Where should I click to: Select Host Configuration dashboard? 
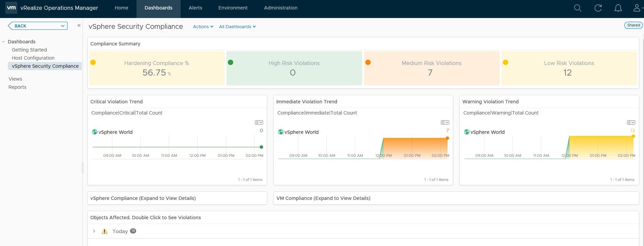click(x=33, y=58)
